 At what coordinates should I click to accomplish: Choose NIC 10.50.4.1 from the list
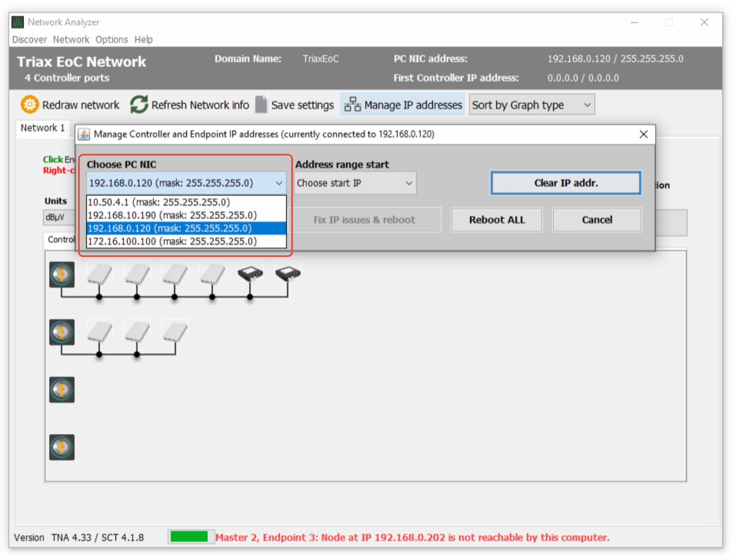186,202
